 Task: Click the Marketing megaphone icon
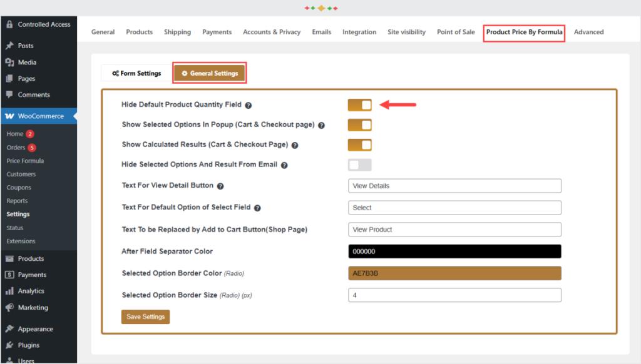[9, 307]
